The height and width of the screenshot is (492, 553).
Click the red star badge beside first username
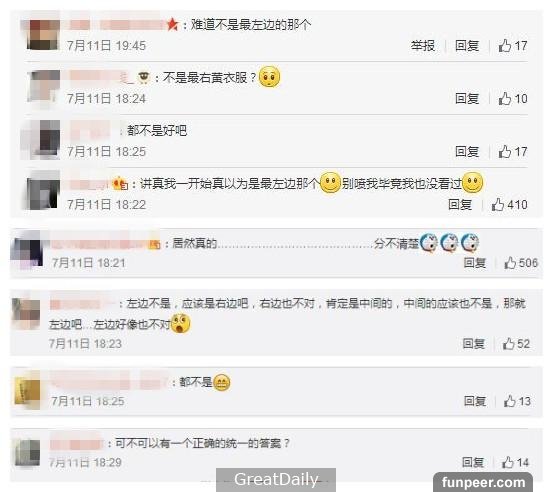172,24
